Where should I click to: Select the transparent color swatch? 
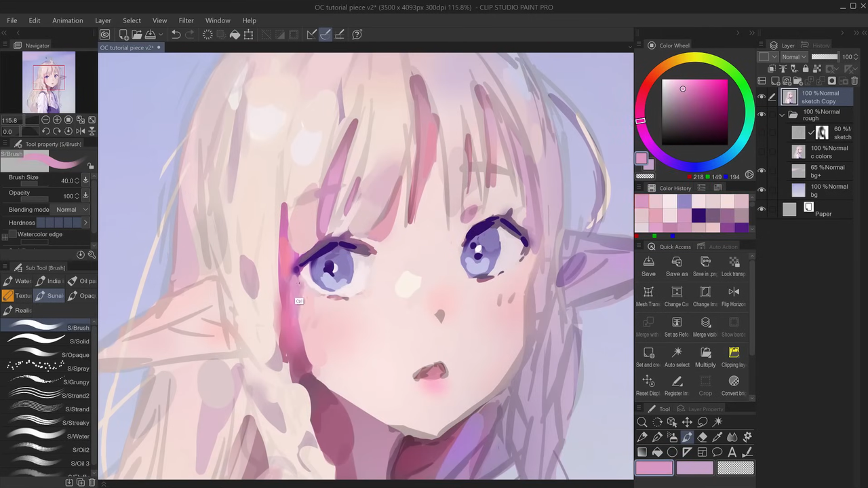[736, 468]
